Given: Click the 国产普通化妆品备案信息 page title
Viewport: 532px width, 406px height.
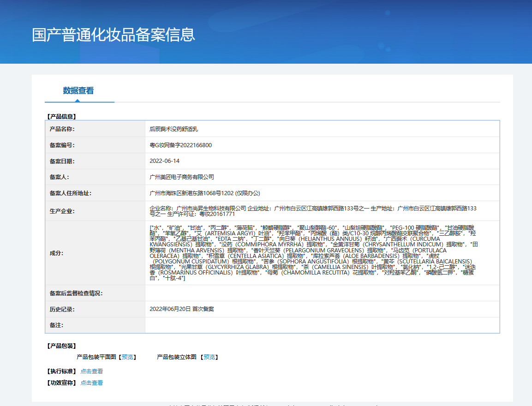Looking at the screenshot, I should [x=114, y=35].
